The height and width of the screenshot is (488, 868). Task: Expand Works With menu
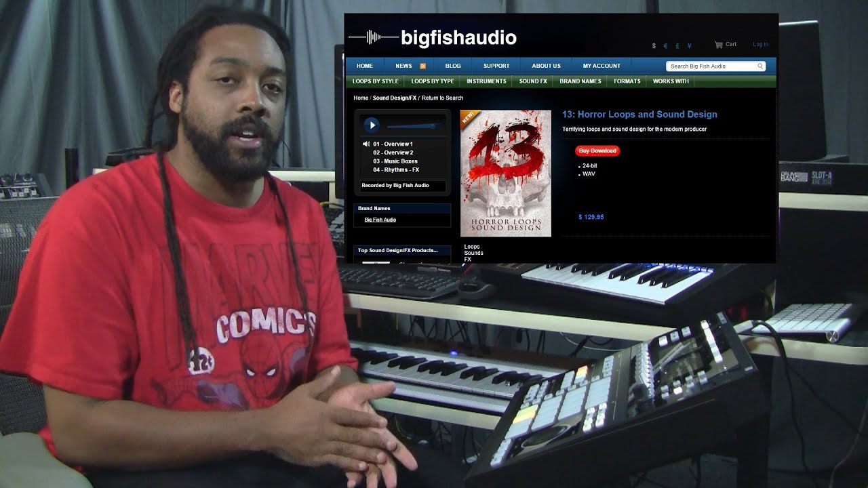[x=671, y=81]
